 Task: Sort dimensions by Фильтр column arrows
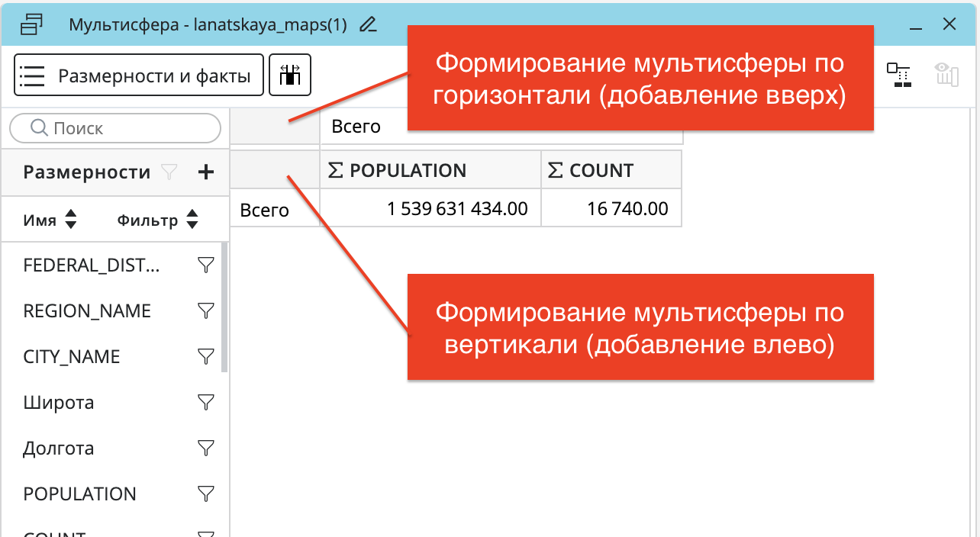[192, 220]
